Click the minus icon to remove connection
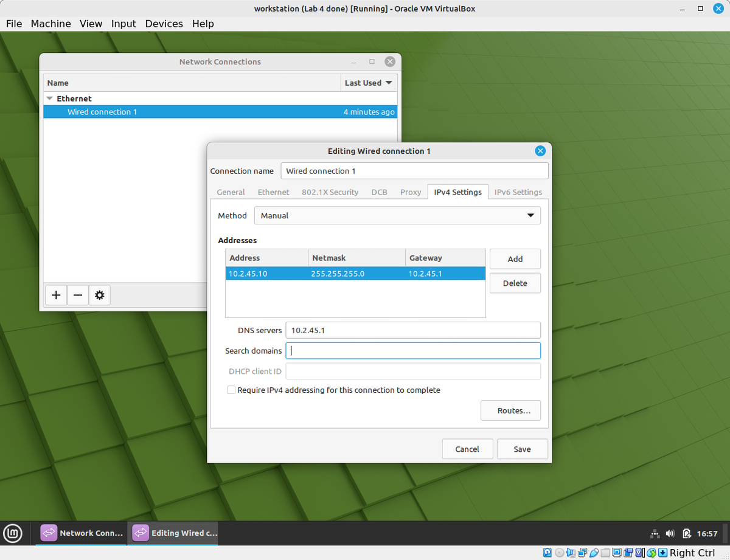730x560 pixels. pos(78,296)
